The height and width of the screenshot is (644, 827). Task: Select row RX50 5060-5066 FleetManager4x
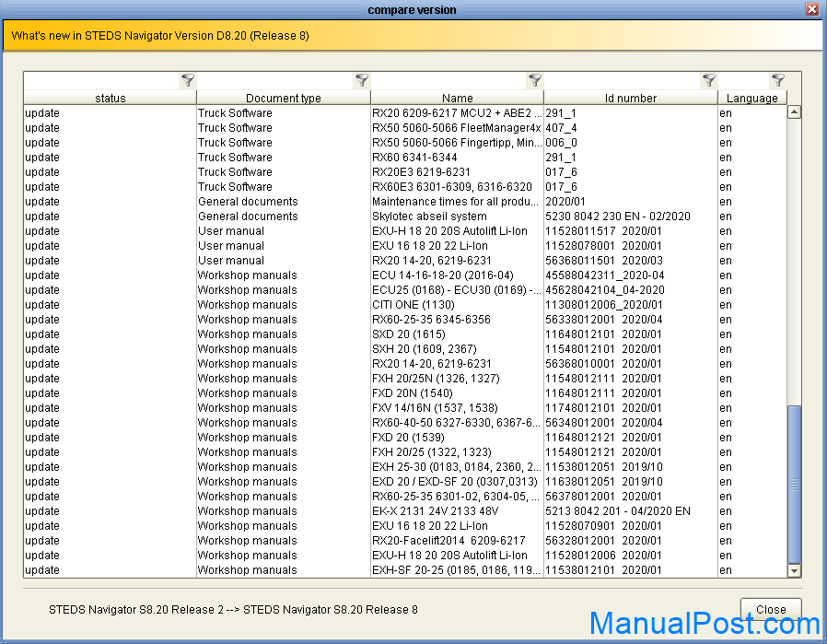pos(405,128)
